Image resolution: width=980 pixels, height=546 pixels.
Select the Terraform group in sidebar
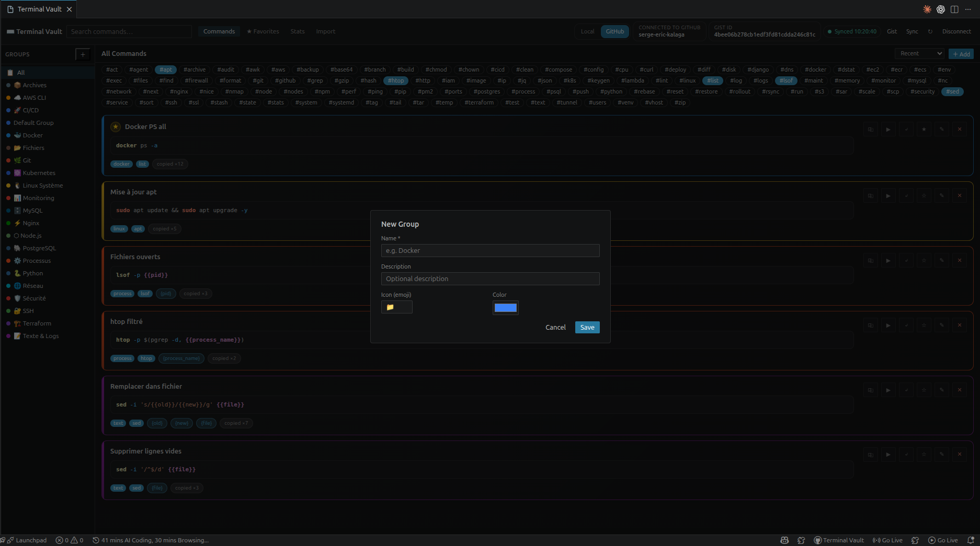tap(48, 323)
